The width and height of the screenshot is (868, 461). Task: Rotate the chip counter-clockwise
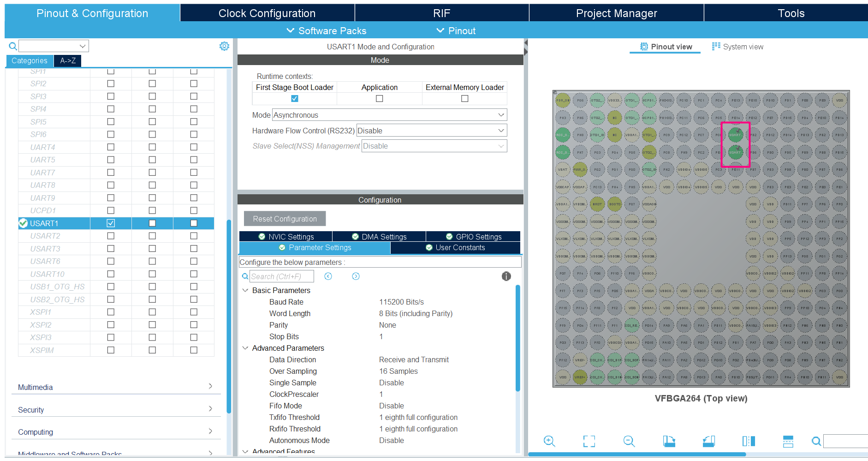pyautogui.click(x=709, y=441)
